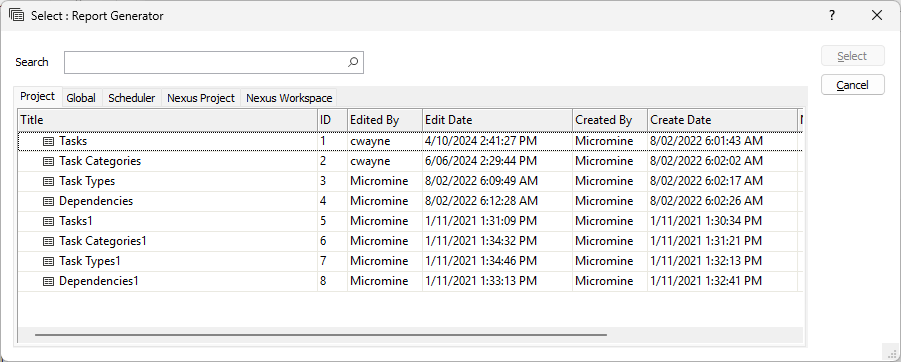Click the Dependencies row icon
901x362 pixels.
click(48, 201)
